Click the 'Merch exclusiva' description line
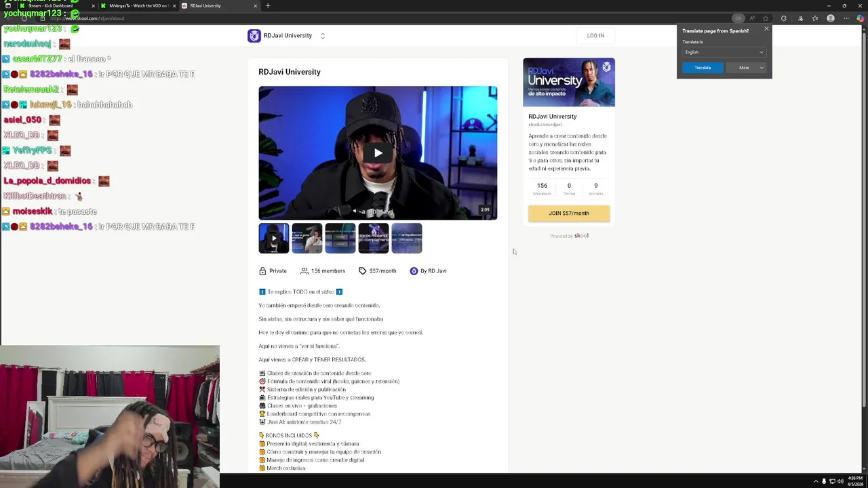This screenshot has height=488, width=868. coord(282,468)
